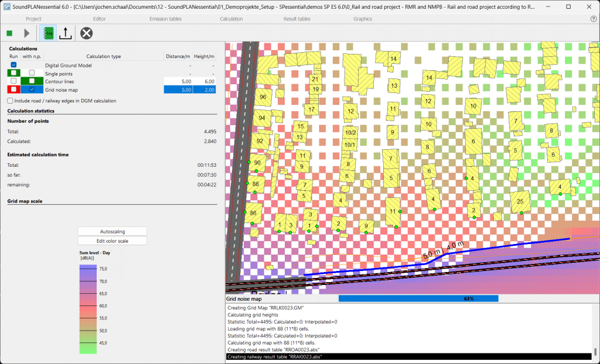Open the calculation log notebook icon
600x364 pixels.
[47, 33]
